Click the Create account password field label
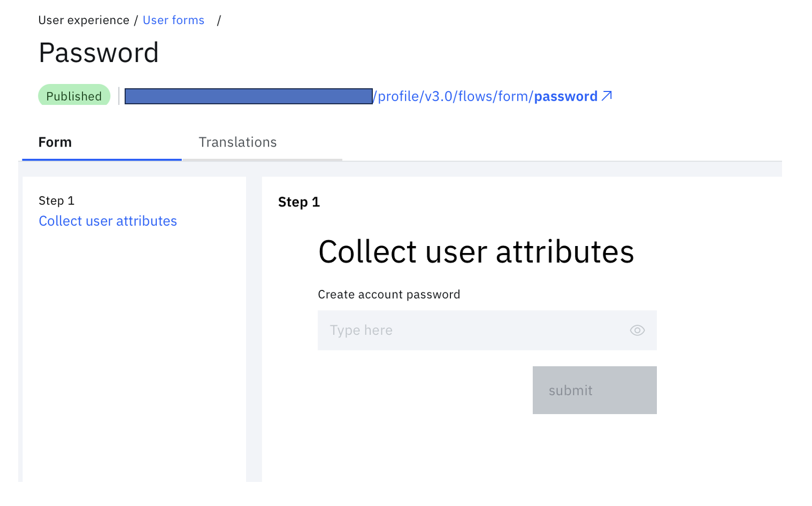Image resolution: width=812 pixels, height=506 pixels. click(x=389, y=295)
